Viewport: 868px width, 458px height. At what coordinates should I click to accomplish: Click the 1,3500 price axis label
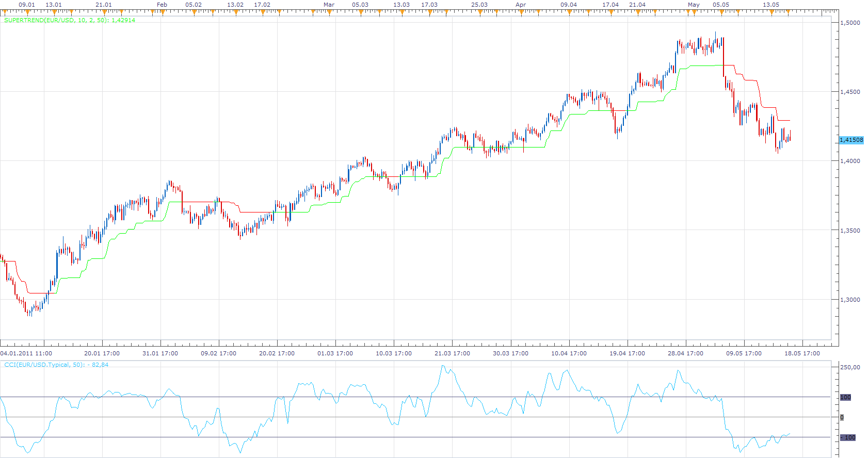[x=850, y=231]
